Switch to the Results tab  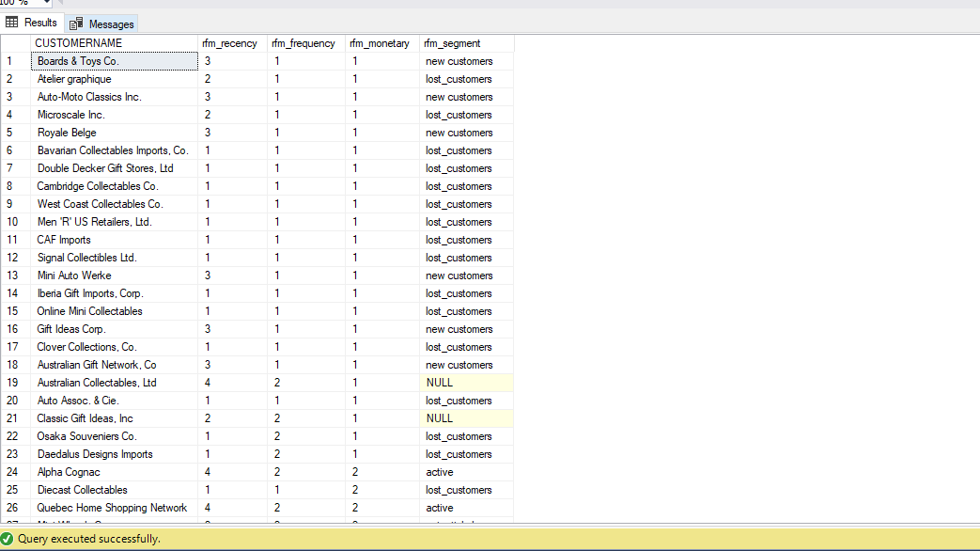39,23
